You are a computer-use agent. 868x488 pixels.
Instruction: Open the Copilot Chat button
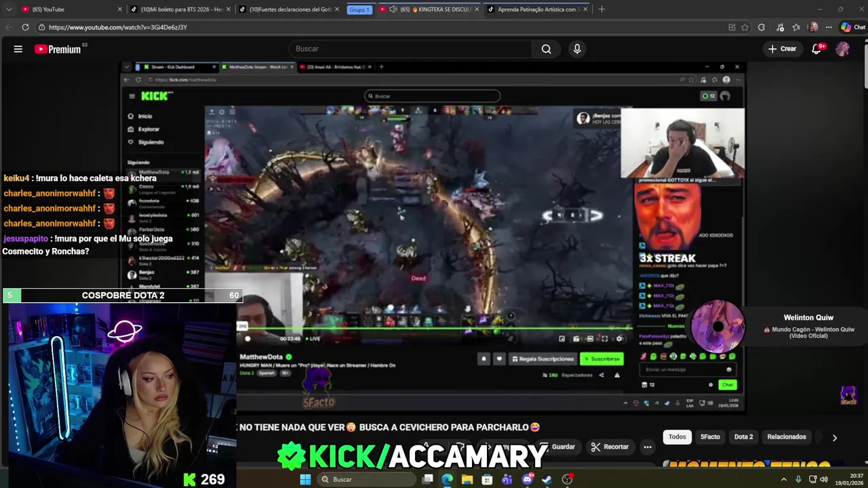point(853,27)
